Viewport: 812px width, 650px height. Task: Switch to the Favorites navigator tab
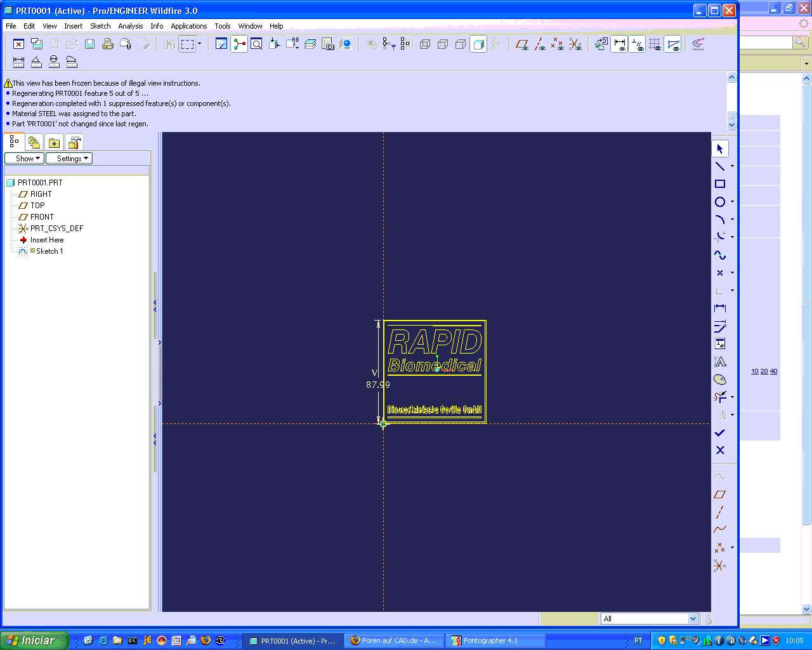(x=55, y=143)
